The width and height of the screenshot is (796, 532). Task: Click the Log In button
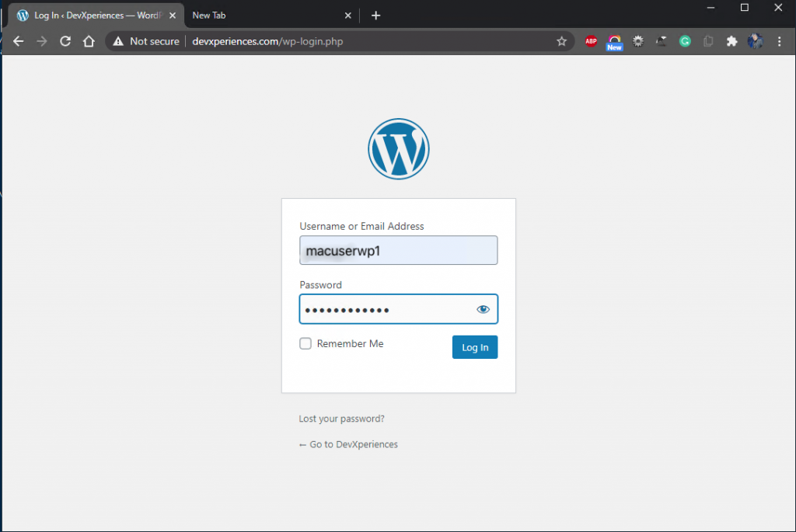(475, 347)
